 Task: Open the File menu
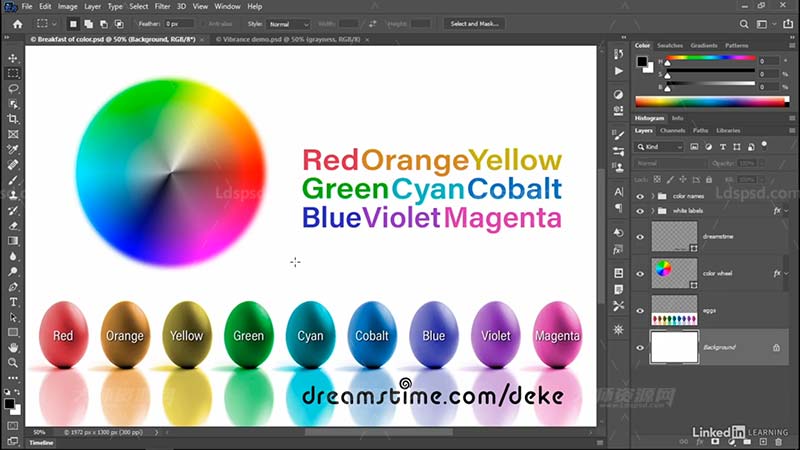point(27,7)
